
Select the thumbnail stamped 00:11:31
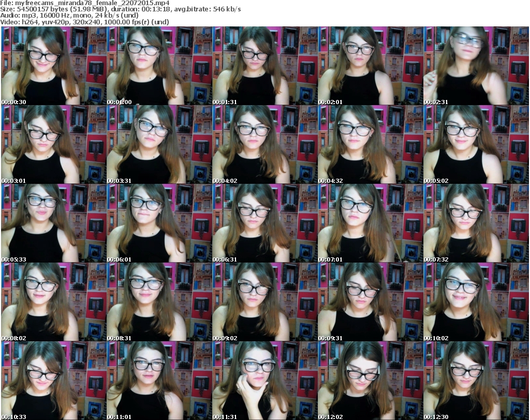[264, 381]
